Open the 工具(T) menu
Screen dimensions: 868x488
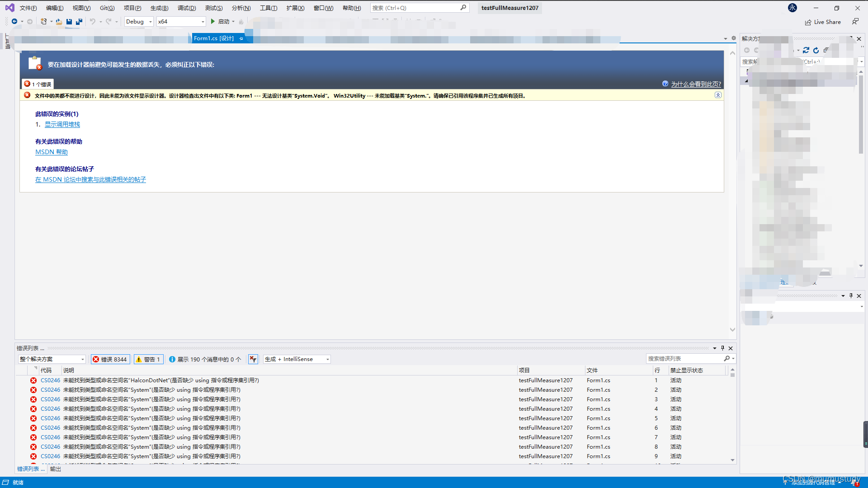coord(269,8)
